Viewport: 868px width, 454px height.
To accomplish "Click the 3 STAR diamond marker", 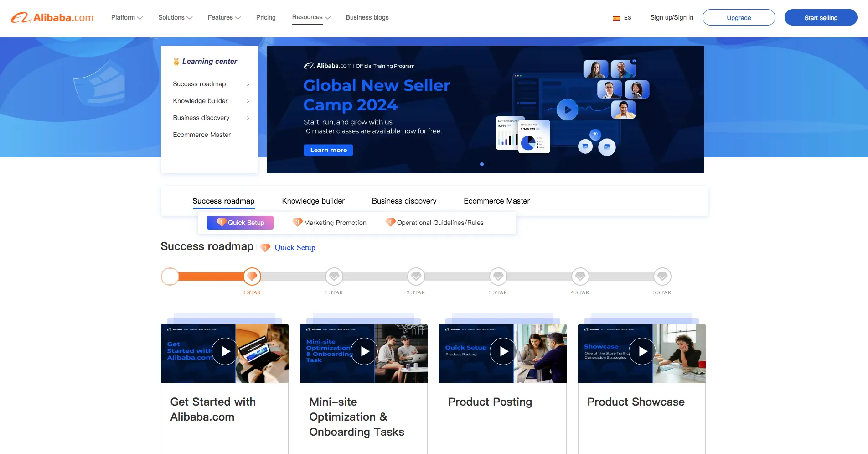I will (x=498, y=277).
